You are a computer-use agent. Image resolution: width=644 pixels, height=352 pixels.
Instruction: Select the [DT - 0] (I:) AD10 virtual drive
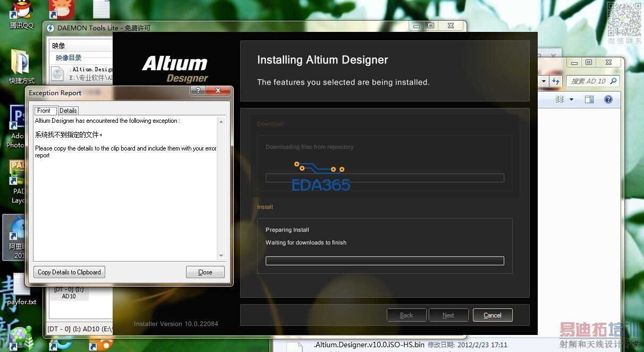pyautogui.click(x=69, y=292)
